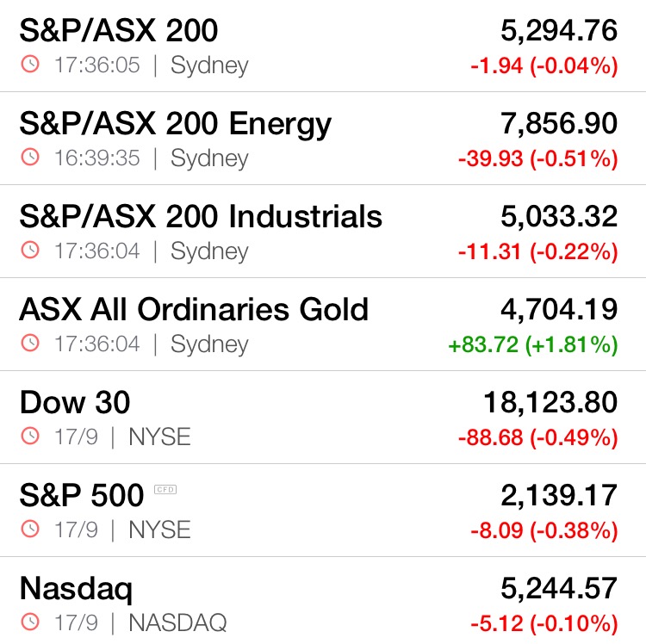This screenshot has width=646, height=644.
Task: Tap clock icon beside 17:36:05 S&P/ASX 200
Action: [x=30, y=64]
